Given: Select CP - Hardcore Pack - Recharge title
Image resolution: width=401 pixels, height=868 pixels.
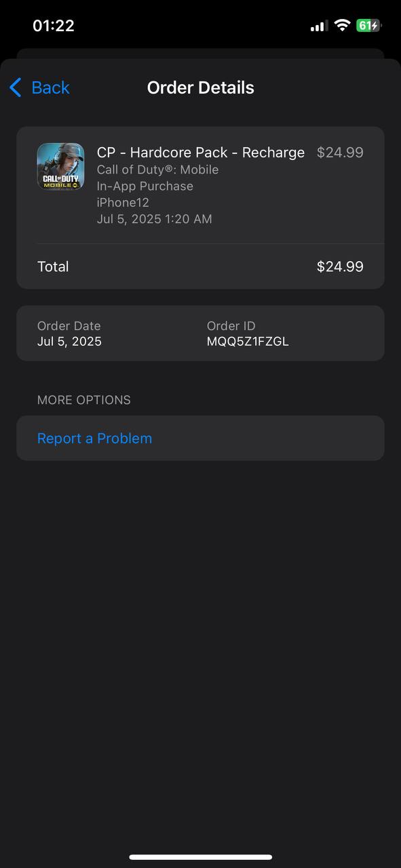Looking at the screenshot, I should (x=201, y=152).
